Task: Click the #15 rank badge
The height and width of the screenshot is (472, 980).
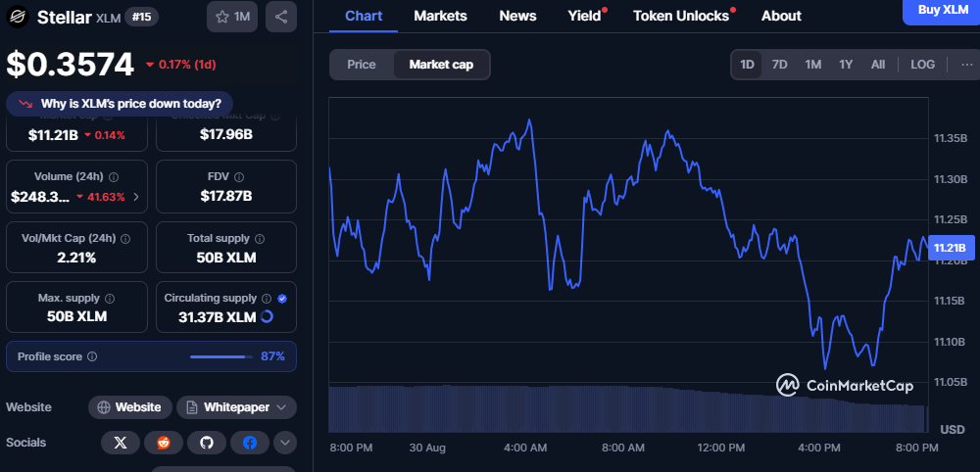Action: [140, 17]
